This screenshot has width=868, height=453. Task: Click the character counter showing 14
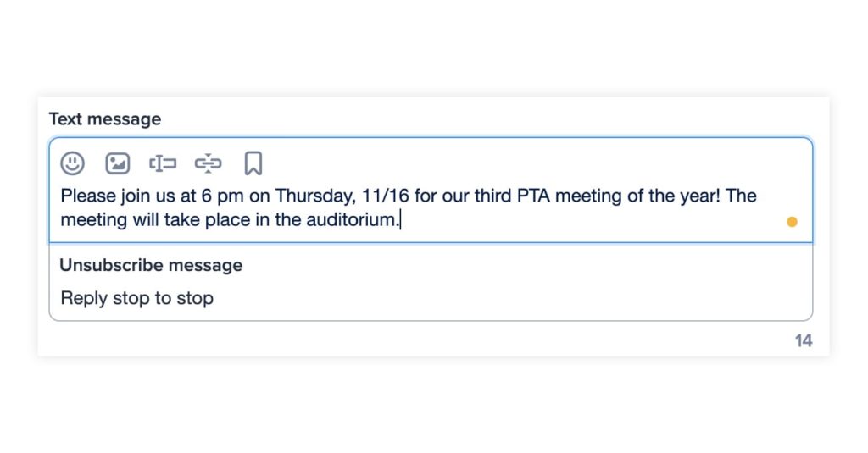click(x=803, y=340)
